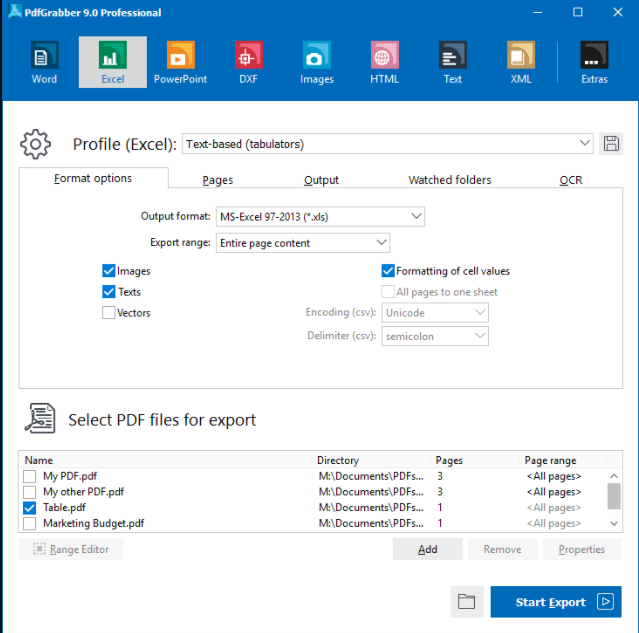
Task: Open the Output format dropdown
Action: coord(320,216)
